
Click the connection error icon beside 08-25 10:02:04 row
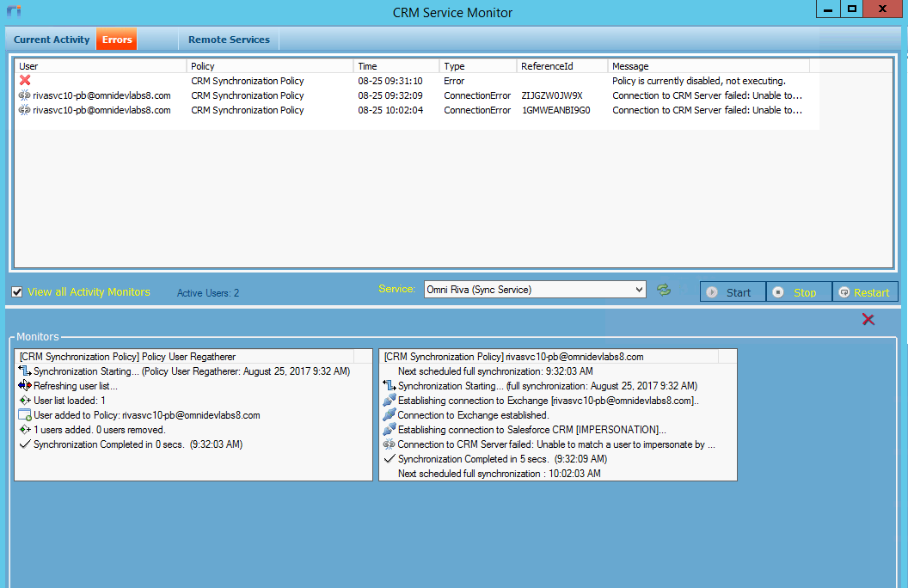[x=24, y=109]
